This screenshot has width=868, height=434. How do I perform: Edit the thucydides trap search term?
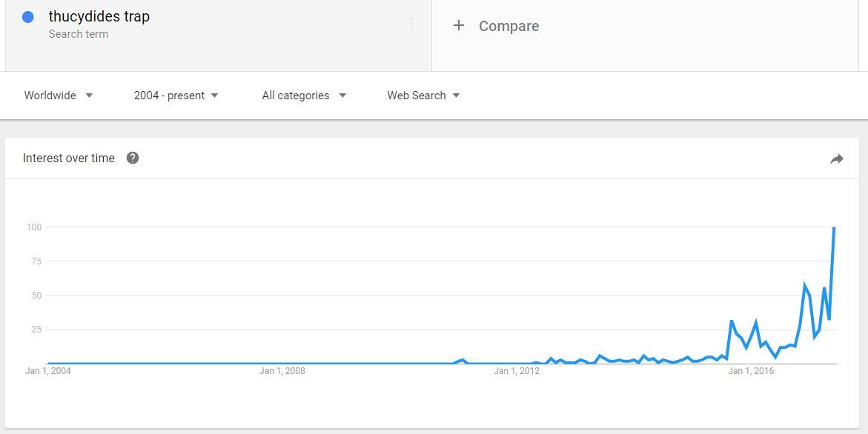tap(99, 16)
